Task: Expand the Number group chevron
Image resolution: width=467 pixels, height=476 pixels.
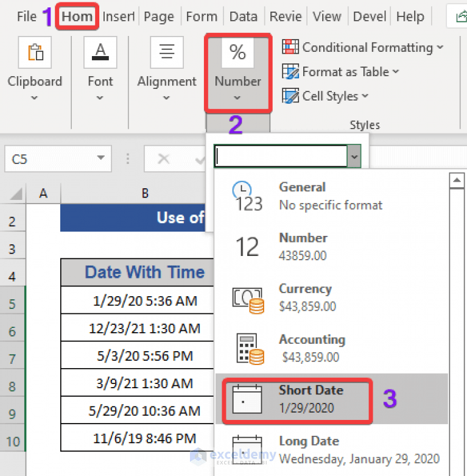Action: (237, 98)
